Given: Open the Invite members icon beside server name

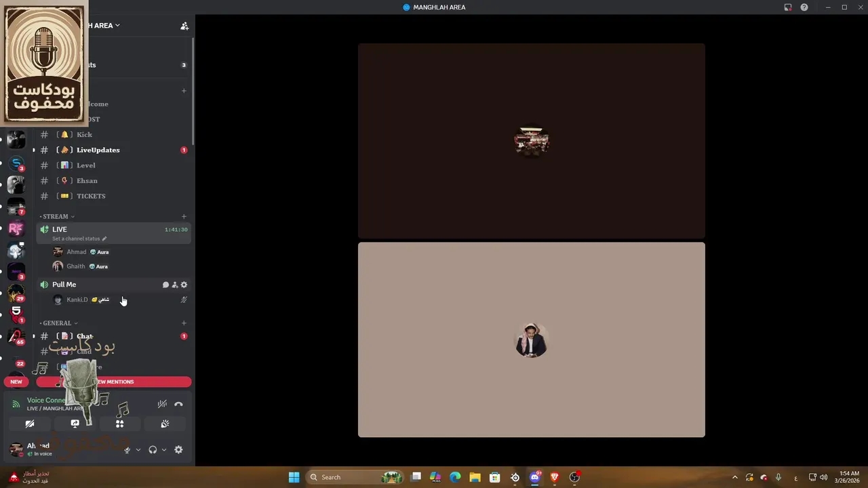Looking at the screenshot, I should pos(184,26).
